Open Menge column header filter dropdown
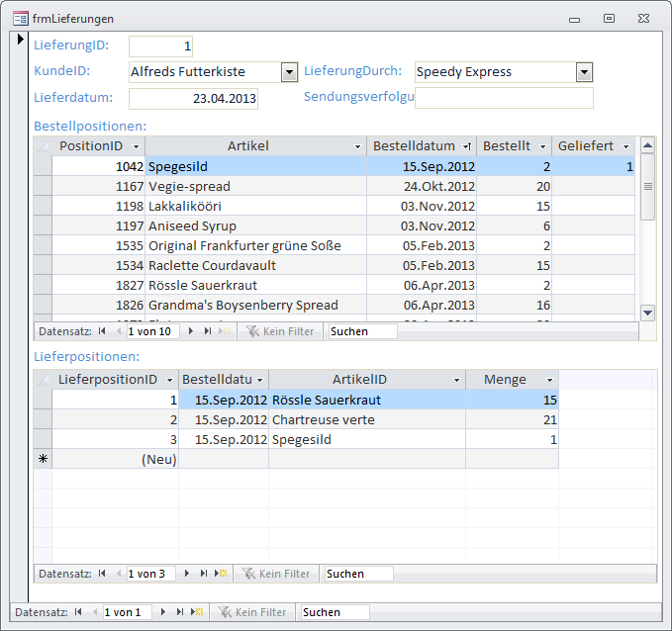This screenshot has width=672, height=631. 549,380
